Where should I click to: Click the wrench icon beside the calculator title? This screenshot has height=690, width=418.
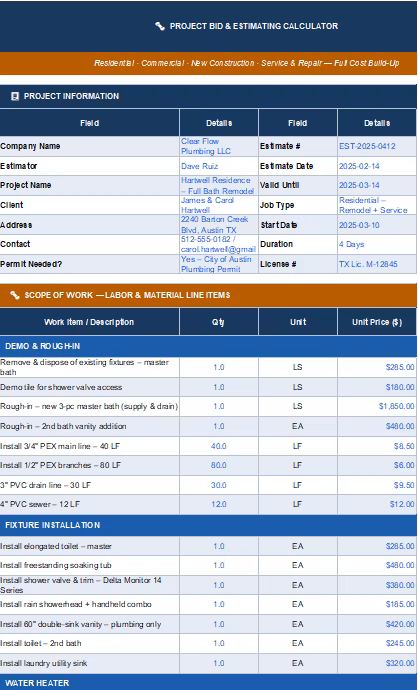pos(160,26)
